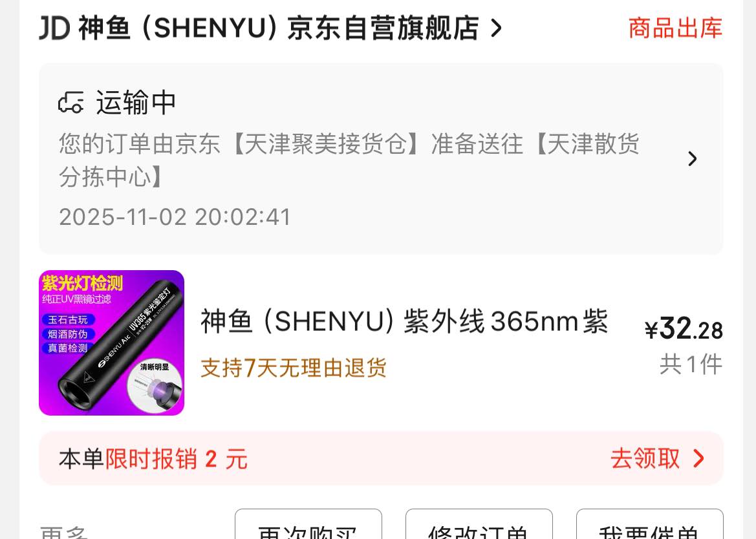The image size is (756, 539).
Task: Open the 神鱼 SHENYU flagship store link
Action: pos(278,28)
